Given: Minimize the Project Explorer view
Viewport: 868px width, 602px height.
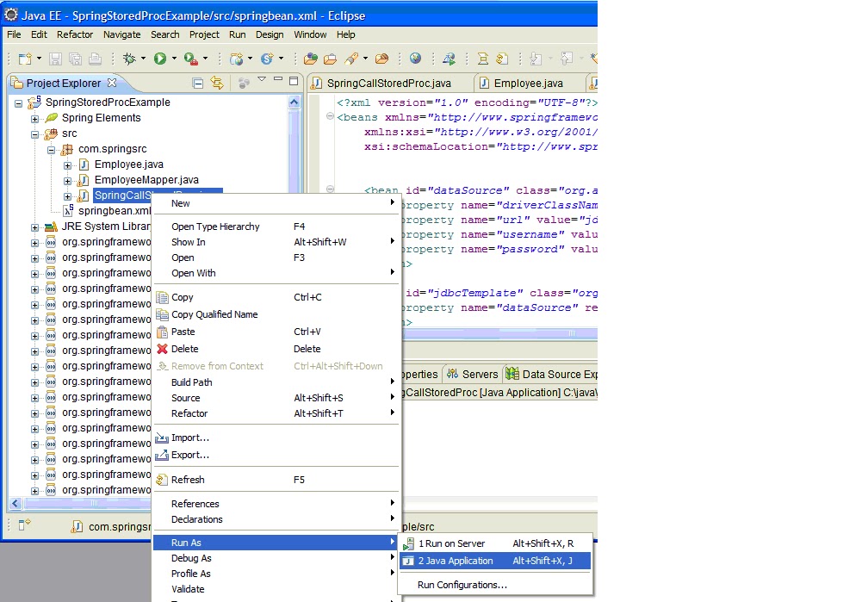Looking at the screenshot, I should 277,80.
